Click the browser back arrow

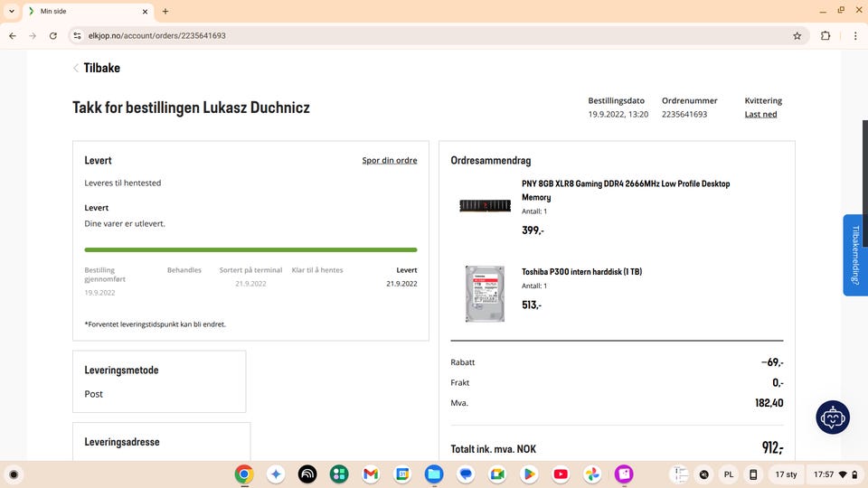coord(13,35)
